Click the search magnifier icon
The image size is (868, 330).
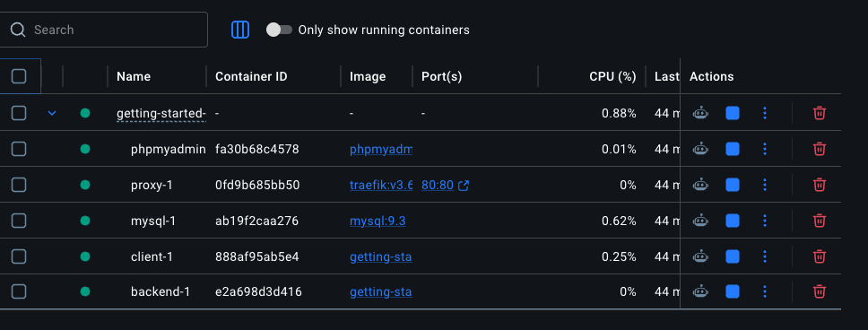[18, 30]
